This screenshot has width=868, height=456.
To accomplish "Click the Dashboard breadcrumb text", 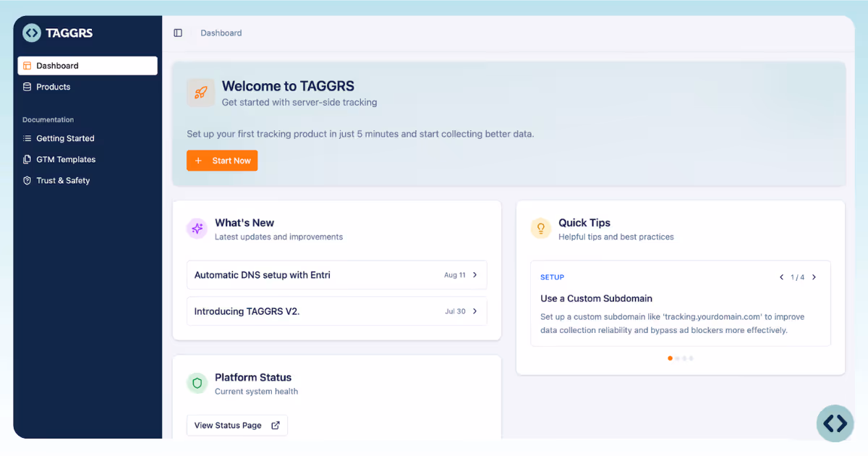I will [221, 33].
